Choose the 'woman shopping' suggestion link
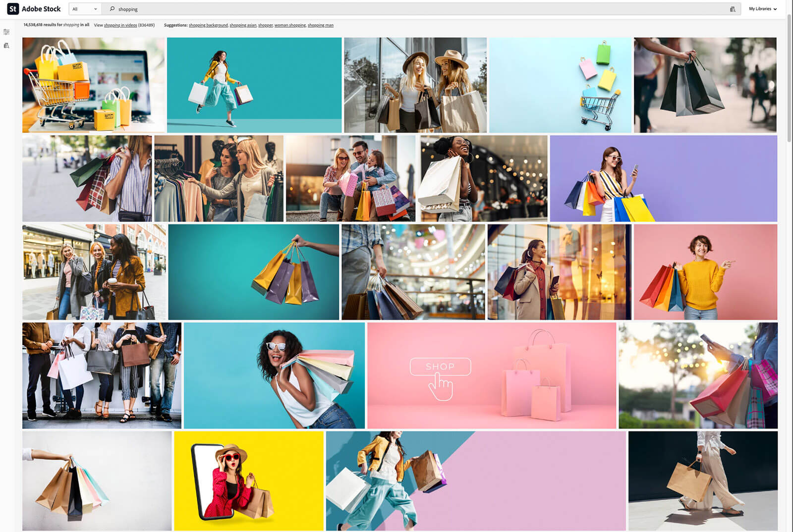 tap(290, 25)
